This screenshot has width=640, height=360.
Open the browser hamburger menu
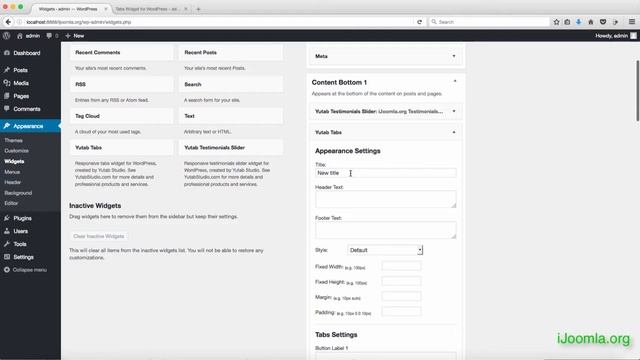coord(631,22)
